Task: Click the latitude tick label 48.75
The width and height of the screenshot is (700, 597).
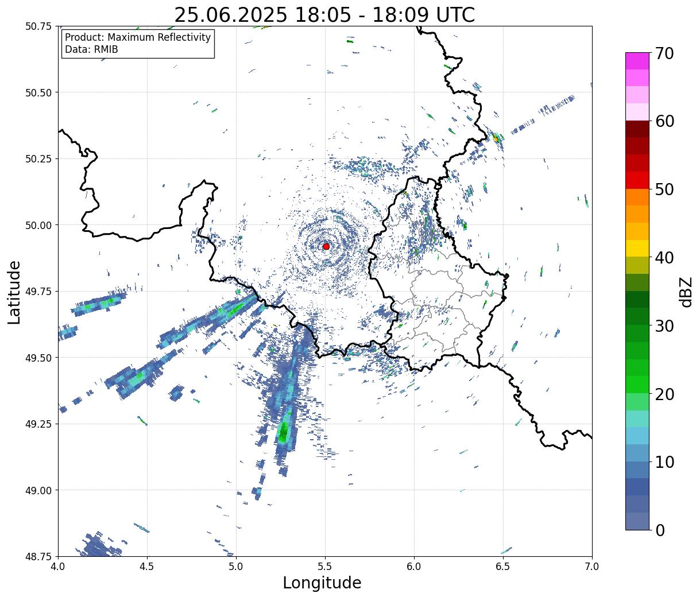Action: [x=38, y=556]
